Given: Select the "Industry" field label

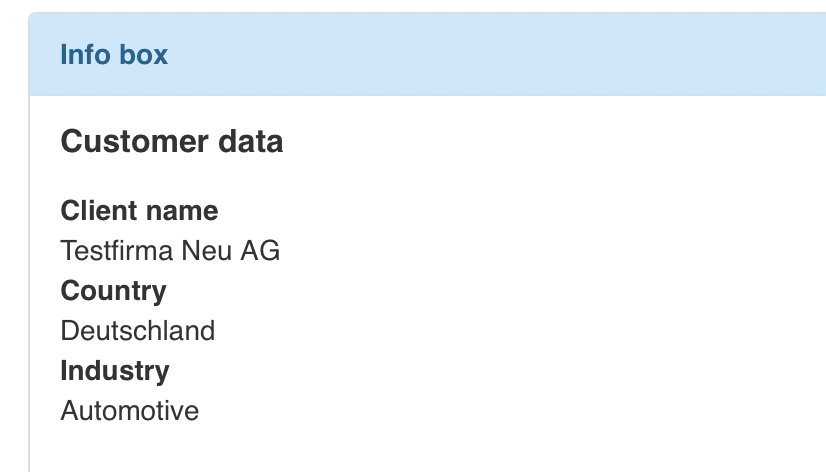Looking at the screenshot, I should [115, 371].
